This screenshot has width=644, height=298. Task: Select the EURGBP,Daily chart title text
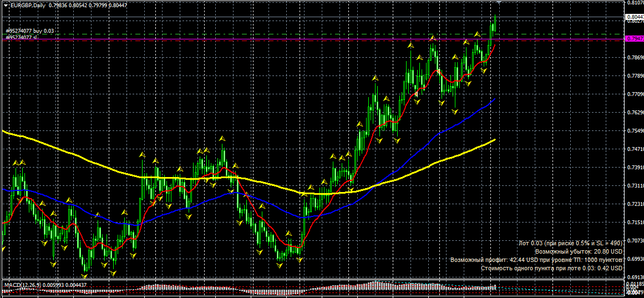tap(27, 6)
